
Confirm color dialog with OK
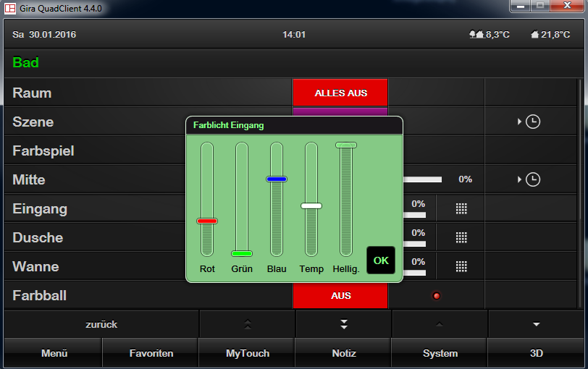point(381,260)
